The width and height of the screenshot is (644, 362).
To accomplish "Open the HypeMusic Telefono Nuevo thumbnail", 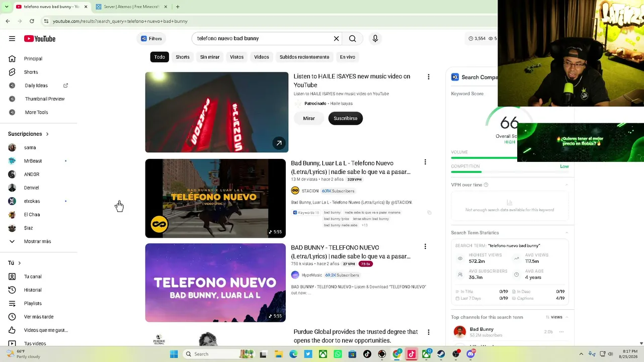I will click(215, 283).
